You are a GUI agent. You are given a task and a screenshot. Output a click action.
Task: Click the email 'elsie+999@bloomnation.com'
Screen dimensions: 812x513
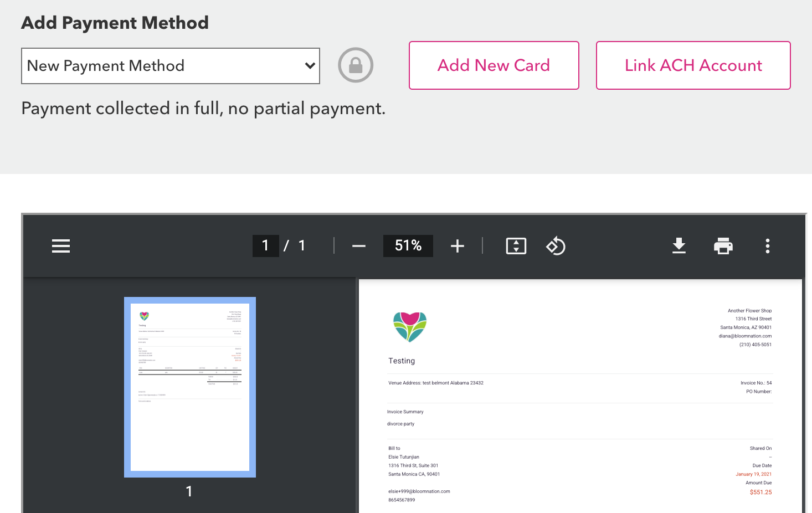[419, 491]
